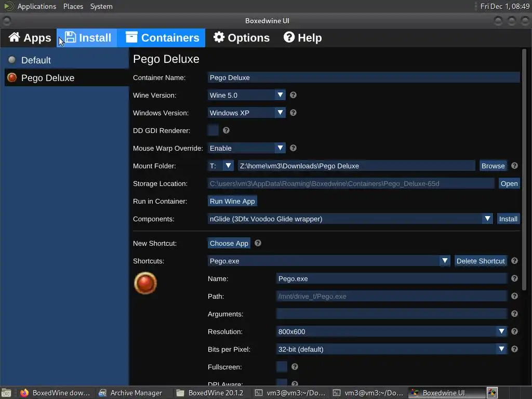This screenshot has height=399, width=532.
Task: Show help for shortcut Name
Action: tap(514, 278)
